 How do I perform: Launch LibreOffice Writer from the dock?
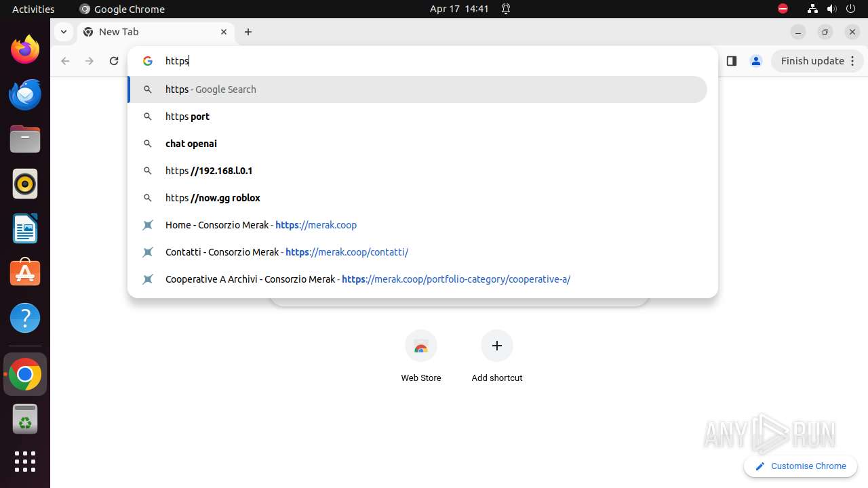(x=25, y=228)
